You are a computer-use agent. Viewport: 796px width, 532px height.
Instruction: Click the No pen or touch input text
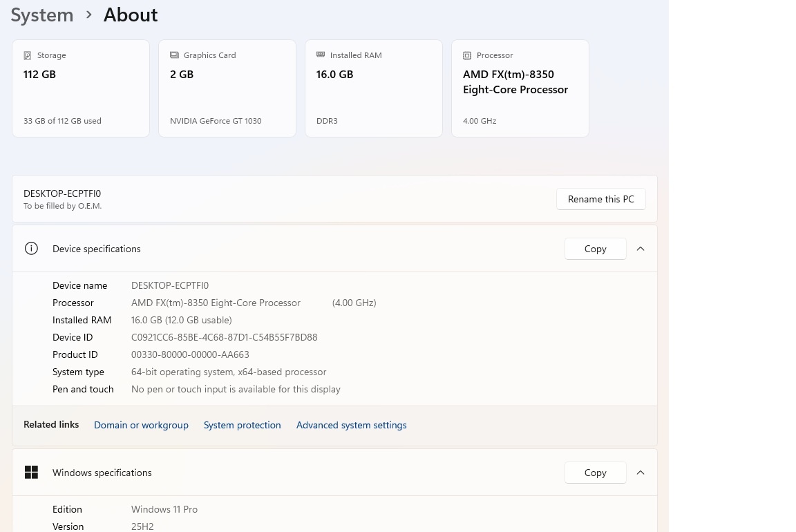(236, 389)
